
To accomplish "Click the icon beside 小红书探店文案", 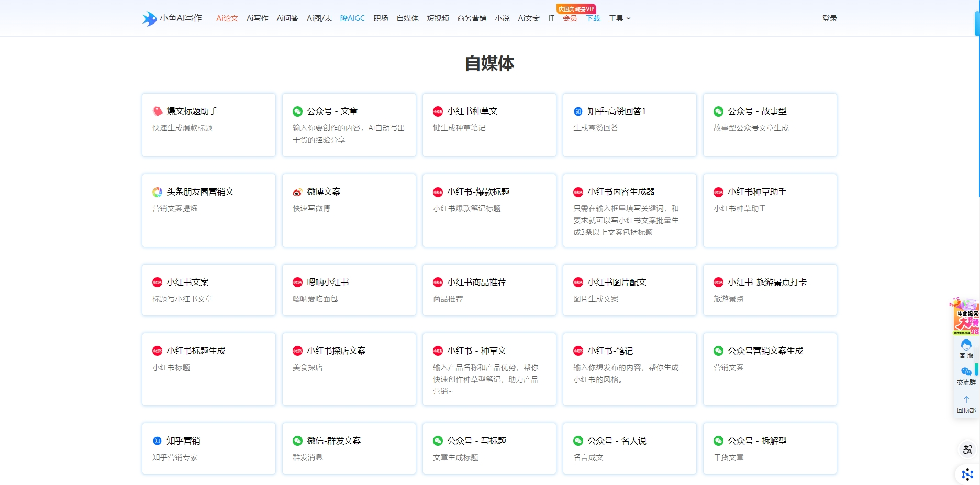I will pos(297,351).
